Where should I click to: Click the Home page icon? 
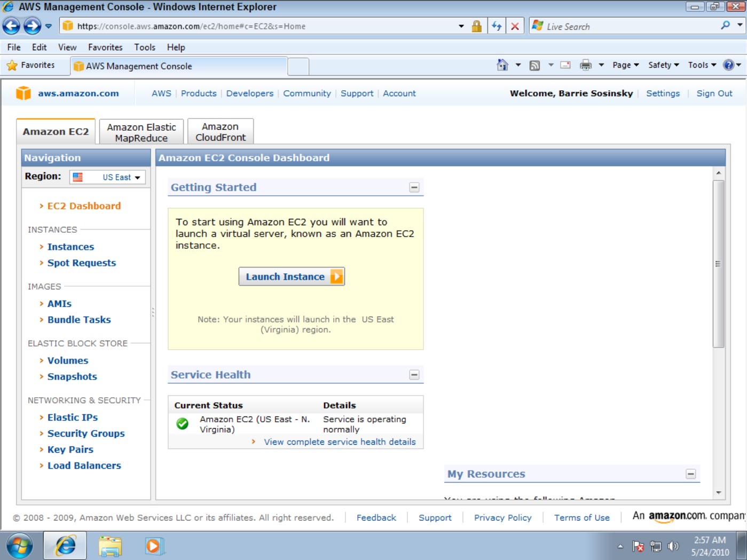(x=502, y=65)
